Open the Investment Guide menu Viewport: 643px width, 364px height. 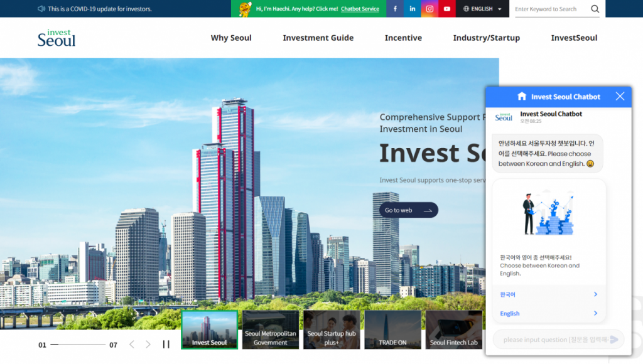click(318, 38)
